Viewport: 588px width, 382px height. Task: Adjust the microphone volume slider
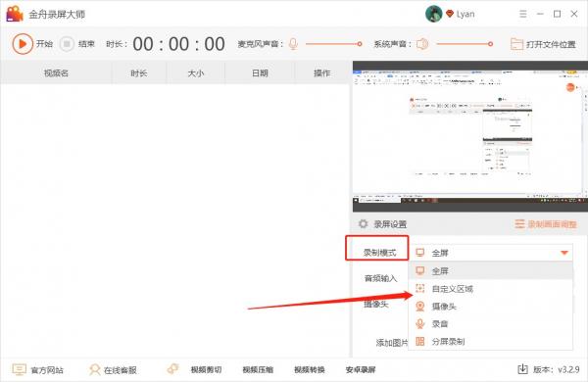333,44
